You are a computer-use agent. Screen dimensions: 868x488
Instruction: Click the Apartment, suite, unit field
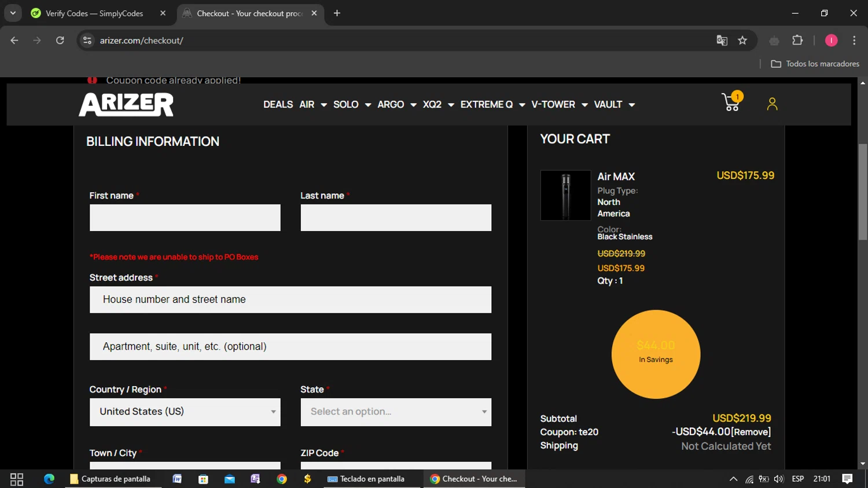(x=290, y=347)
